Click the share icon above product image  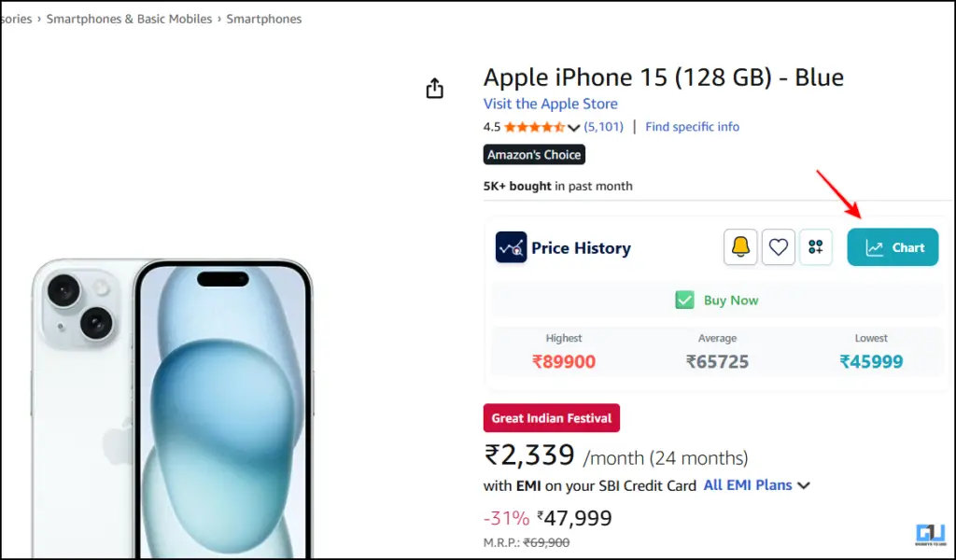(x=434, y=89)
